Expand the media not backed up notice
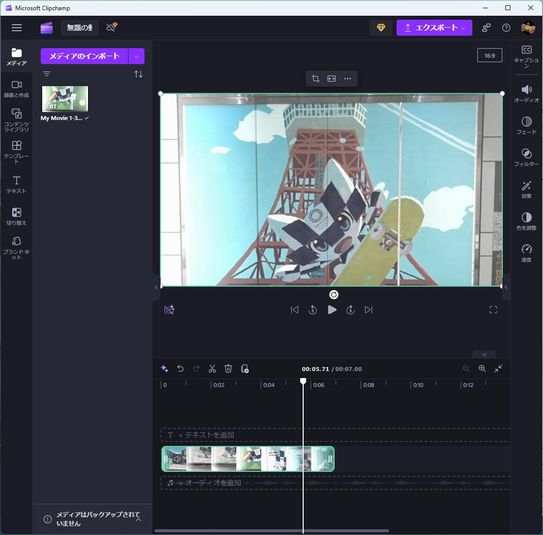Viewport: 543px width, 535px height. click(139, 519)
